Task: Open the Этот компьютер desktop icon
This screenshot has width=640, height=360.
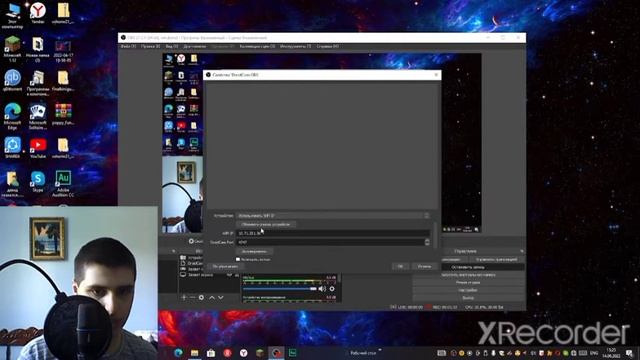Action: 12,16
